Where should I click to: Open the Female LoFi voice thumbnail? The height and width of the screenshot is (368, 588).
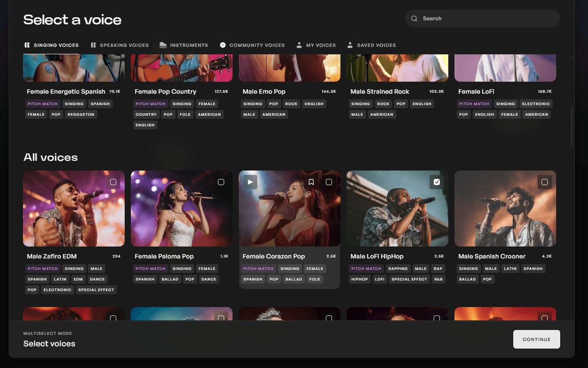click(x=505, y=66)
